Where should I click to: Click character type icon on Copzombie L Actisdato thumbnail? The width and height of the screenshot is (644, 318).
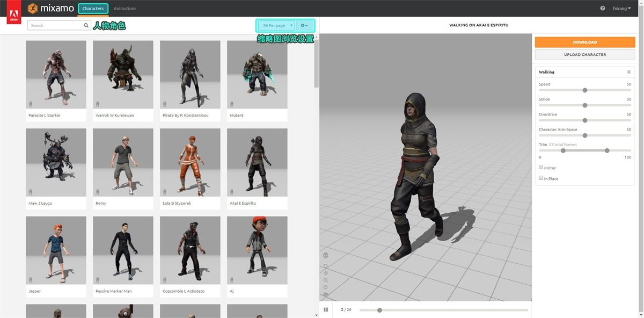(x=165, y=279)
